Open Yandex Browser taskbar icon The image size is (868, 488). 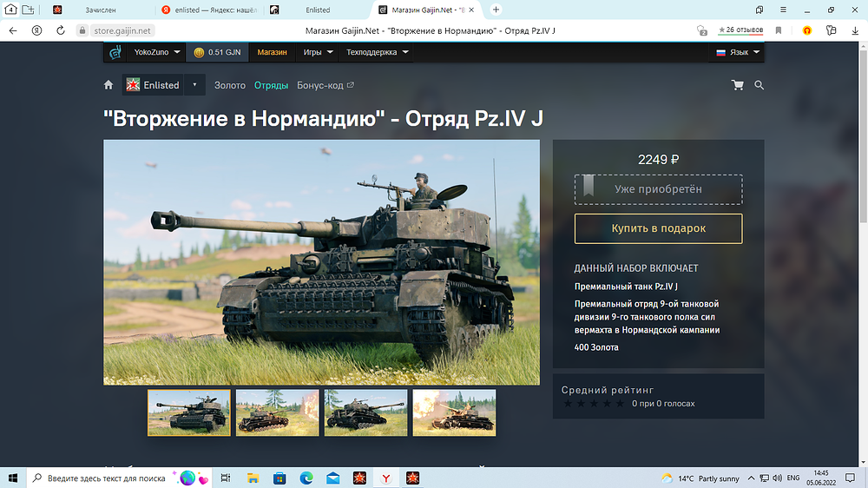pyautogui.click(x=386, y=478)
